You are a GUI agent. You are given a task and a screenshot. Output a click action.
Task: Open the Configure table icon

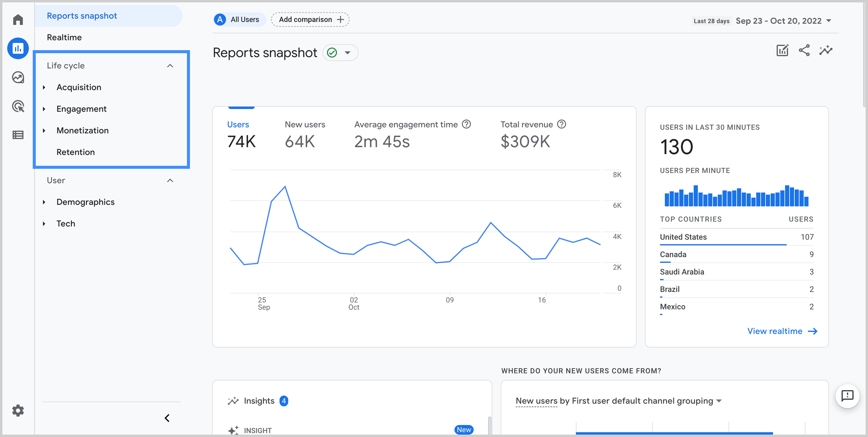click(x=18, y=135)
